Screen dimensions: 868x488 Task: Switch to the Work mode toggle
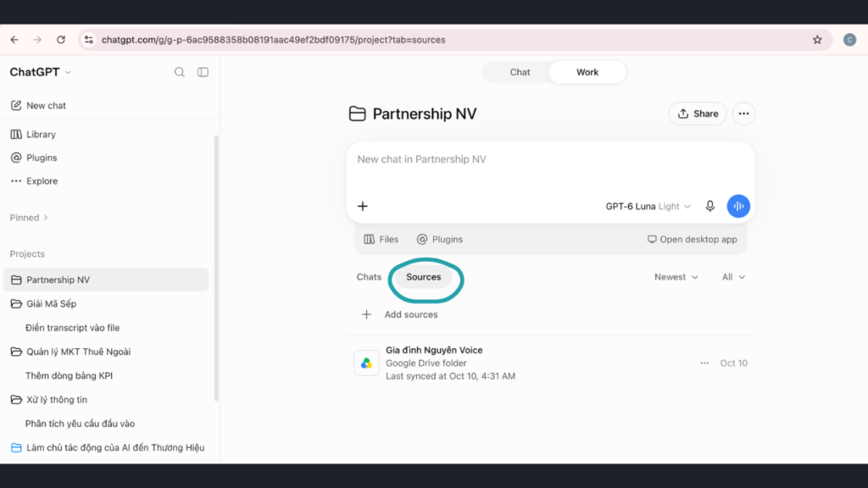587,73
